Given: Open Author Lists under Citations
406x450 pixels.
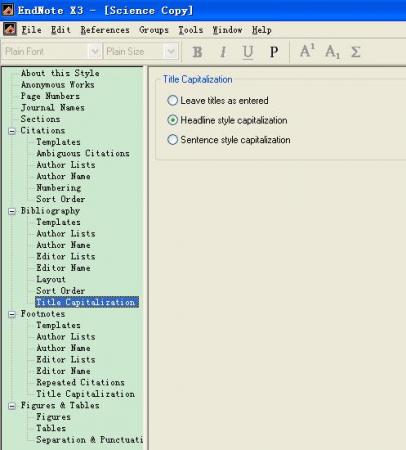Looking at the screenshot, I should coord(66,165).
